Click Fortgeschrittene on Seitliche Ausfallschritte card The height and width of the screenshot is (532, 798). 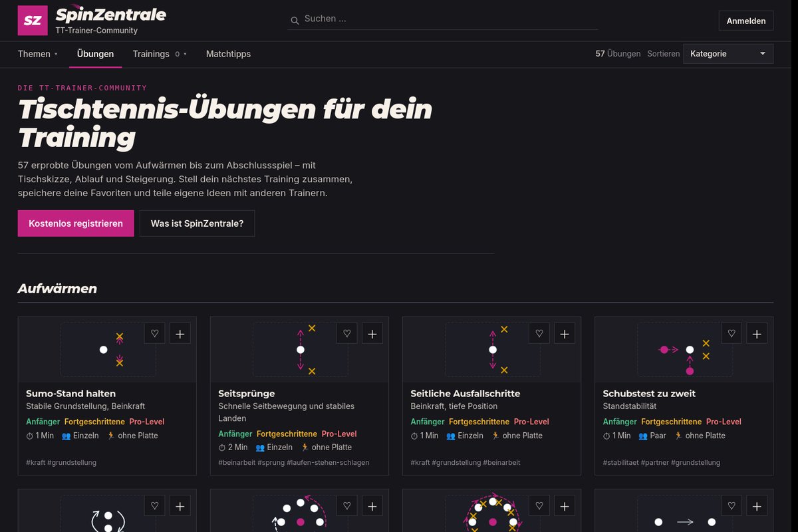point(479,422)
